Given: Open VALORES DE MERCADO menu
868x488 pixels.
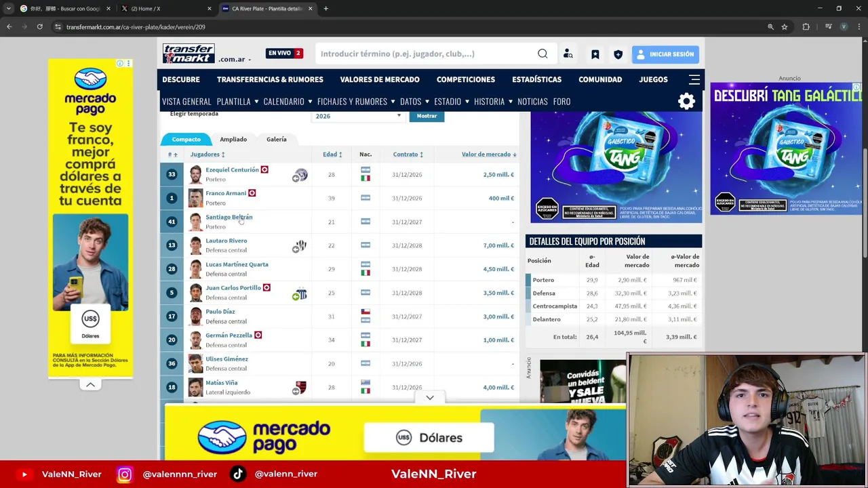Looking at the screenshot, I should coord(380,79).
